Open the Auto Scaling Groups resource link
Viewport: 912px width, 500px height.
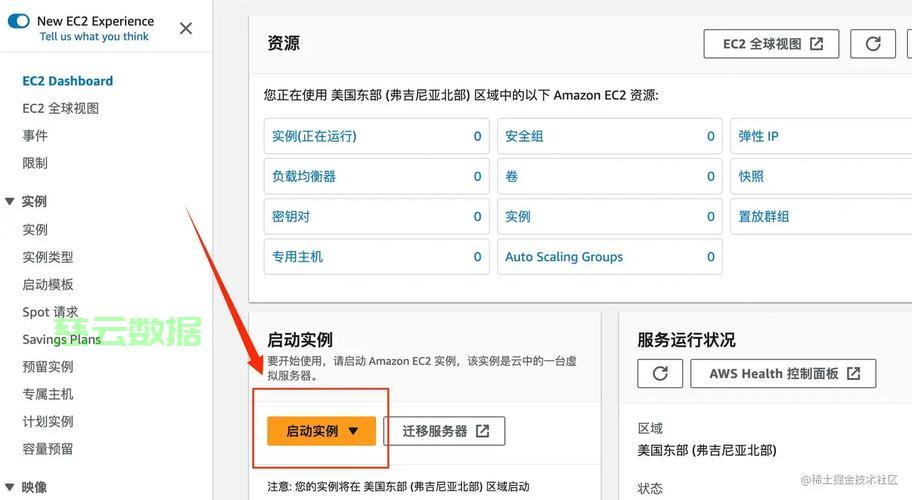pos(564,256)
